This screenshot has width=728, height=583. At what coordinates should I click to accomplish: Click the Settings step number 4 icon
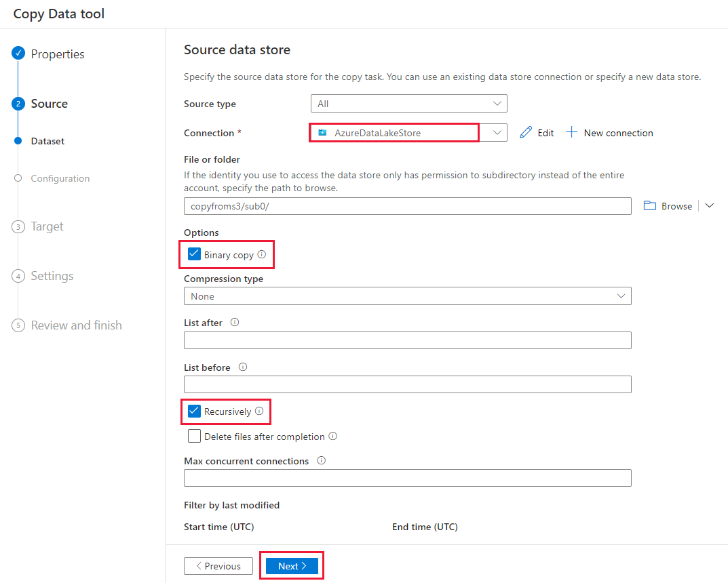pyautogui.click(x=18, y=276)
